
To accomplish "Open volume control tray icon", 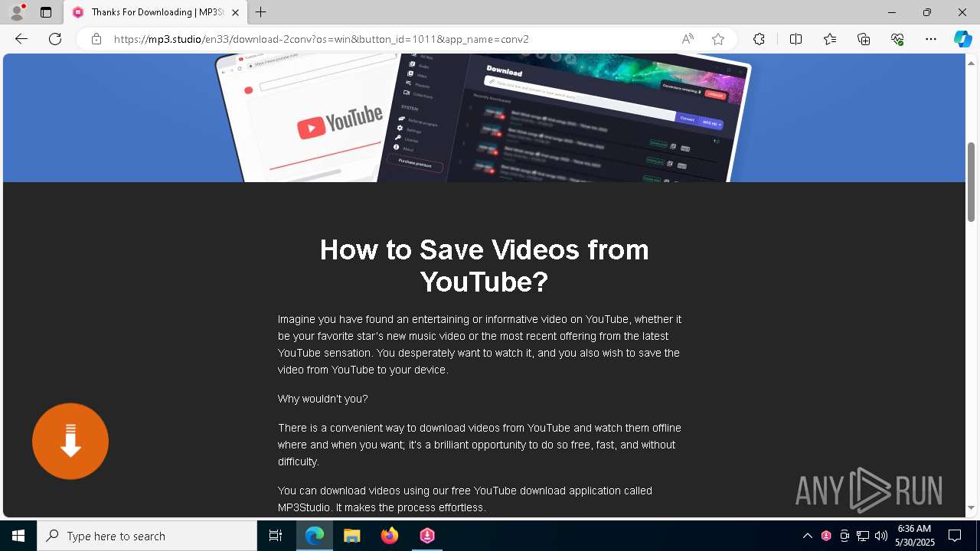I will tap(881, 536).
